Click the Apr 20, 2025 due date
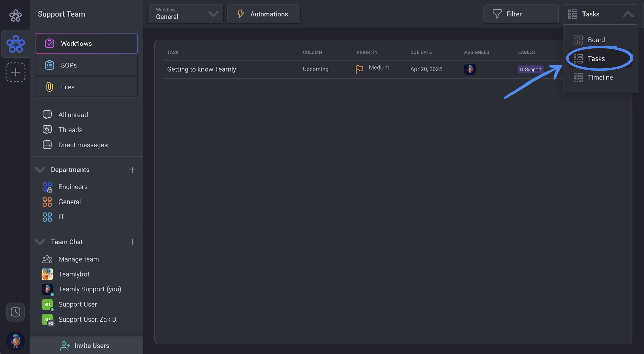The width and height of the screenshot is (644, 354). 426,69
